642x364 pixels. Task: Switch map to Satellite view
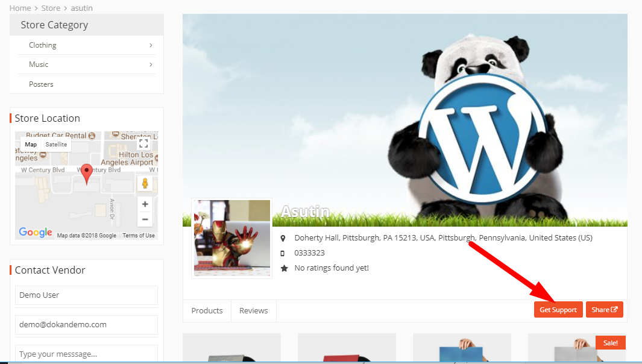(56, 145)
